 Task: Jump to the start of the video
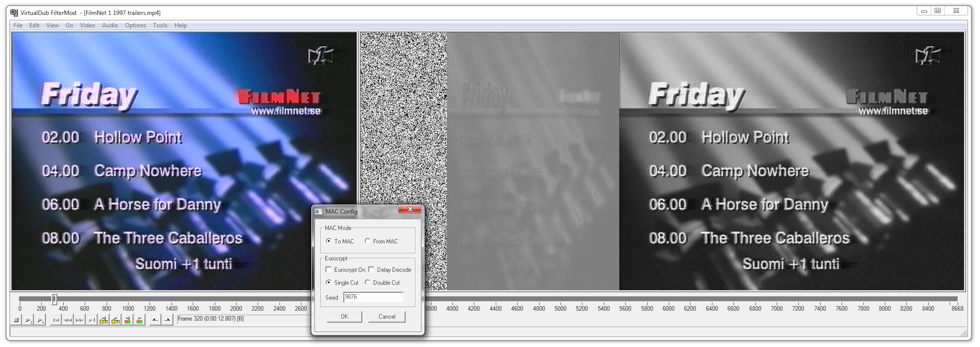56,320
